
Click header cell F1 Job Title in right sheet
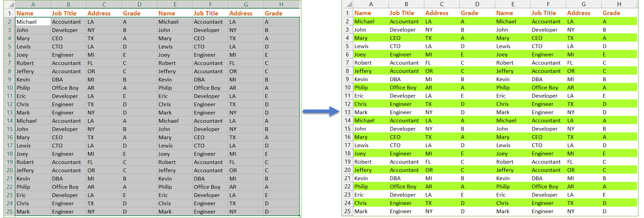(x=548, y=13)
